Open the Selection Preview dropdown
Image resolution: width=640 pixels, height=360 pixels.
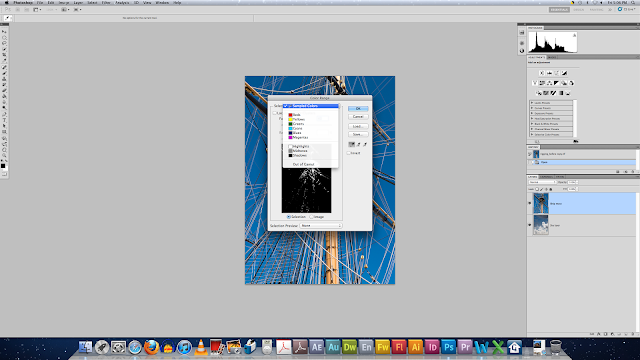point(321,225)
